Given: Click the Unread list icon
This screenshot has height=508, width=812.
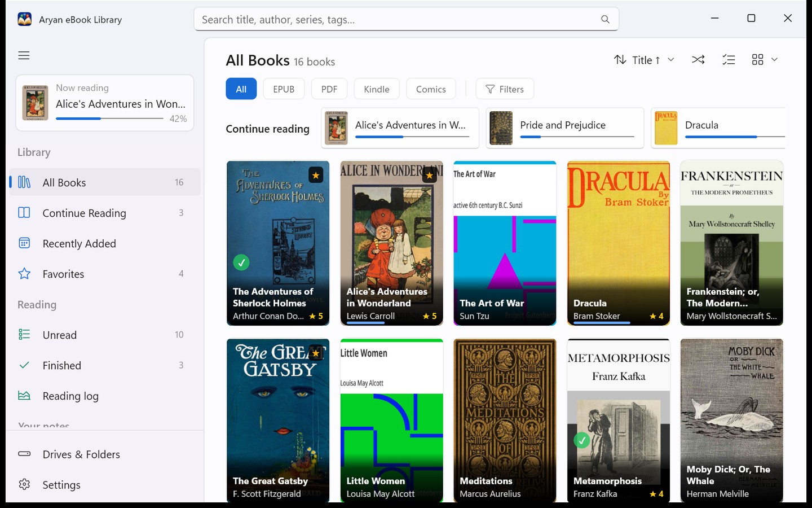Looking at the screenshot, I should (x=24, y=335).
